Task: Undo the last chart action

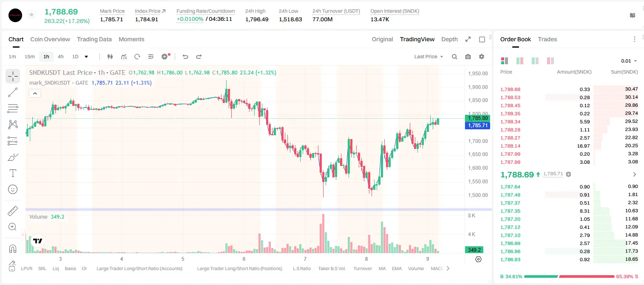Action: click(185, 57)
